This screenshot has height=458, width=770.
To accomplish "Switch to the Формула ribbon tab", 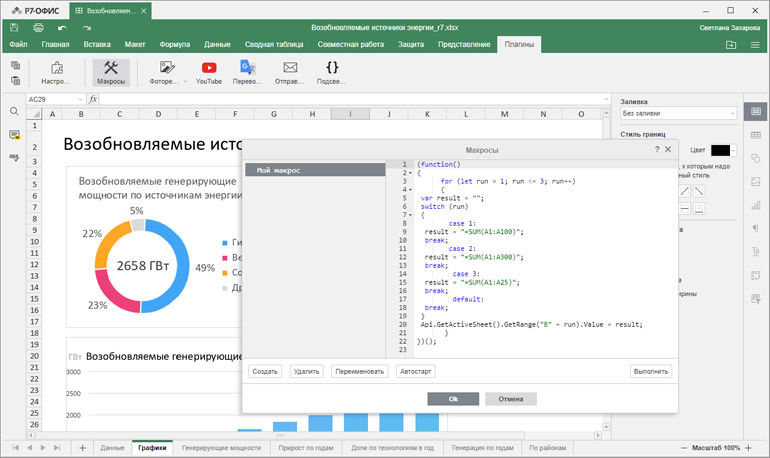I will point(174,45).
